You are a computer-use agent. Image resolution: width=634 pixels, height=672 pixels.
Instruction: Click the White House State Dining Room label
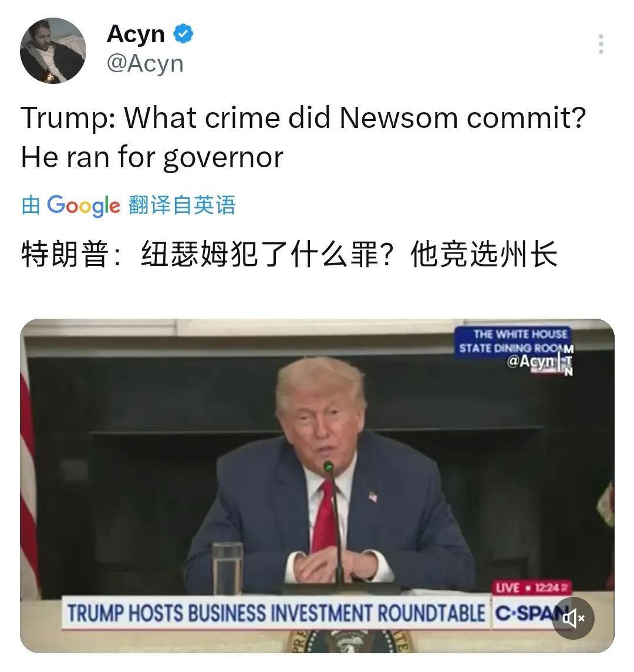[x=513, y=341]
